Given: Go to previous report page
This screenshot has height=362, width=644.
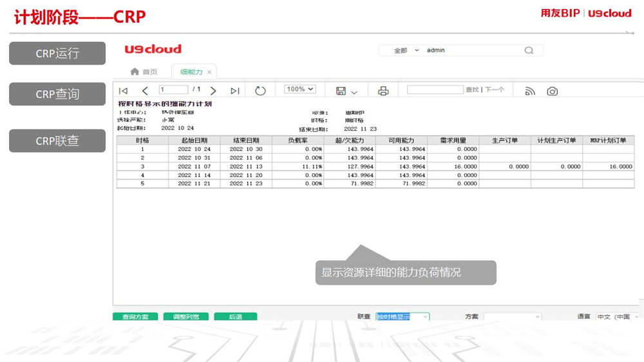Looking at the screenshot, I should click(x=145, y=91).
